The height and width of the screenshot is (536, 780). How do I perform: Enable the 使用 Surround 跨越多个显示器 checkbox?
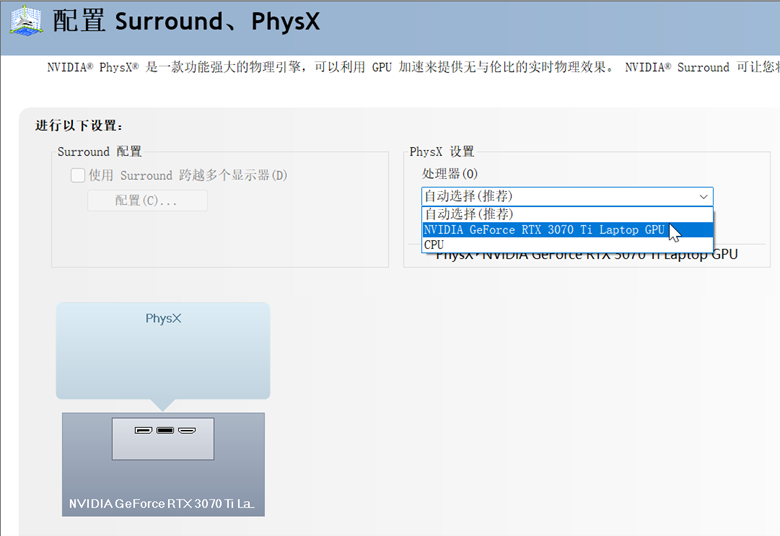(78, 175)
